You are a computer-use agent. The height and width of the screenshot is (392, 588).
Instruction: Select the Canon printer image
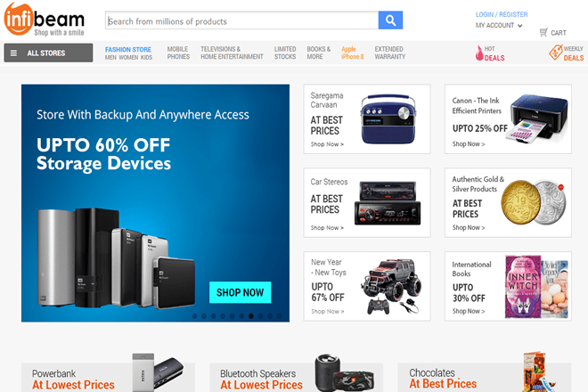536,118
